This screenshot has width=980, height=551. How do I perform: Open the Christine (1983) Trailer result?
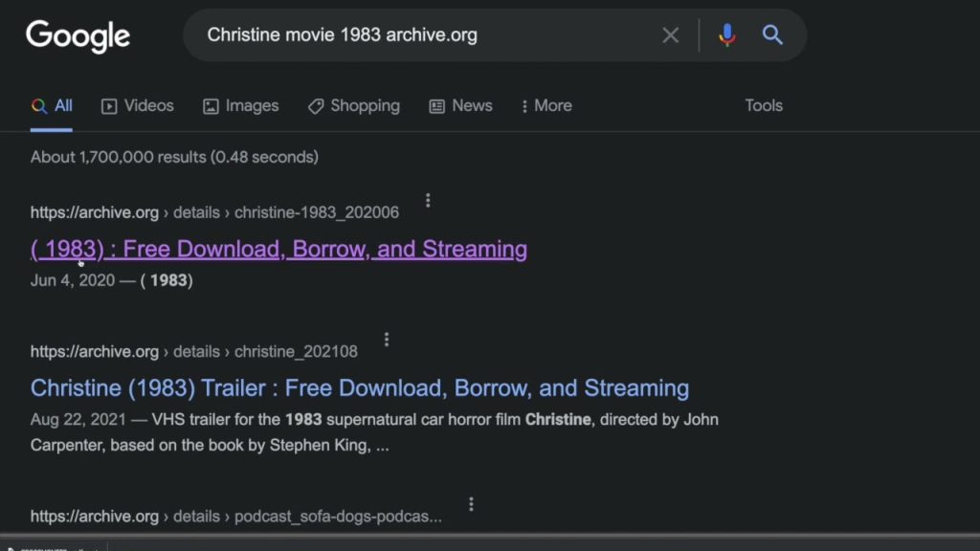coord(359,387)
